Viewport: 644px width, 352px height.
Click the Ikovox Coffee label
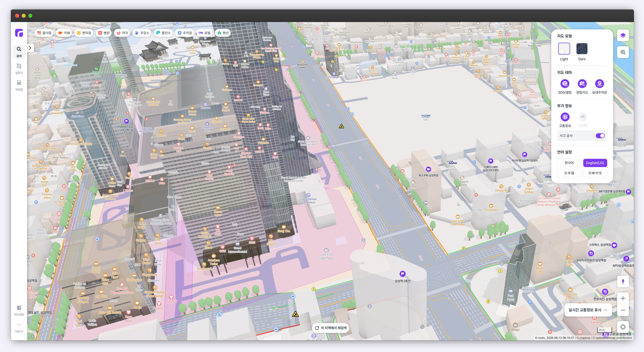pos(540,270)
